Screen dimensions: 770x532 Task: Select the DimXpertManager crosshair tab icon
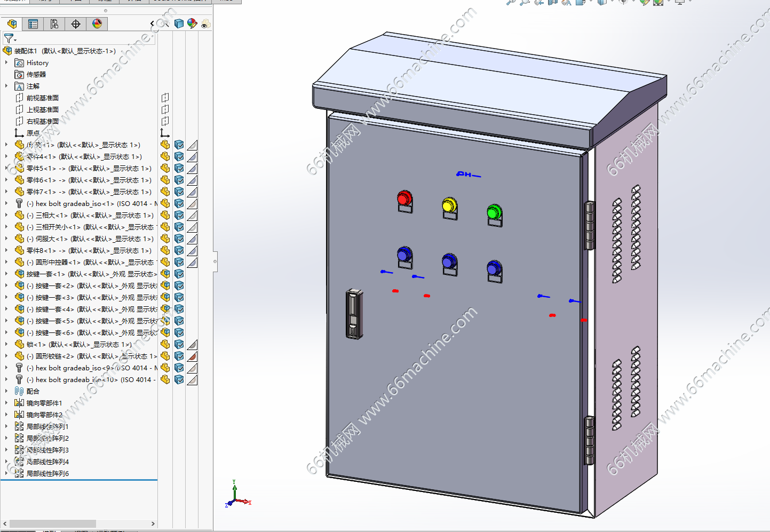76,23
